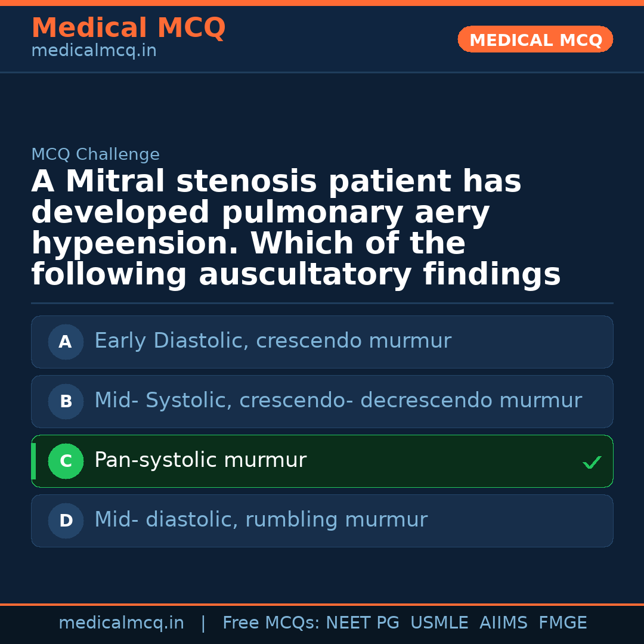
Task: Click USMLE in the footer
Action: (x=439, y=623)
